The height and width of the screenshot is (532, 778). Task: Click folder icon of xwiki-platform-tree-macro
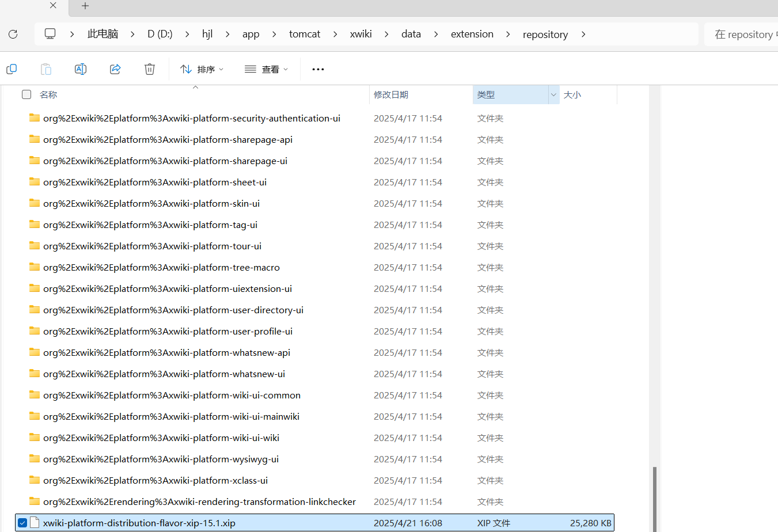(35, 267)
